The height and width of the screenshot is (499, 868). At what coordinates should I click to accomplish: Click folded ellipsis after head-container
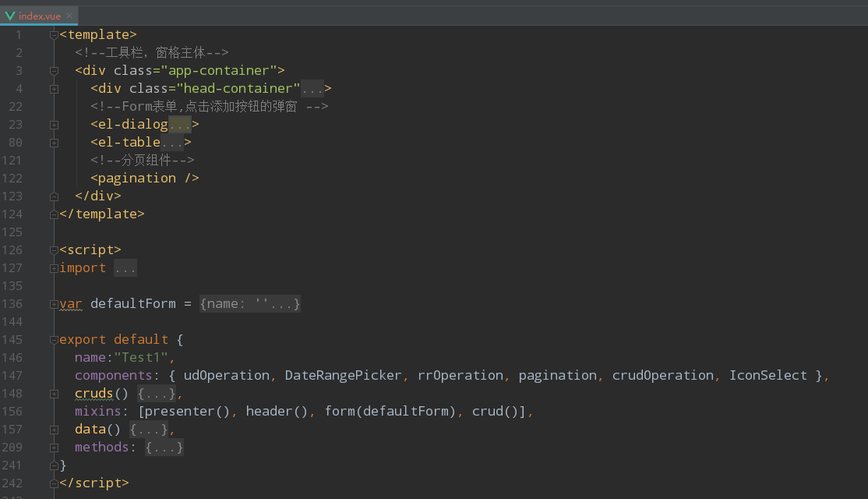tap(312, 89)
